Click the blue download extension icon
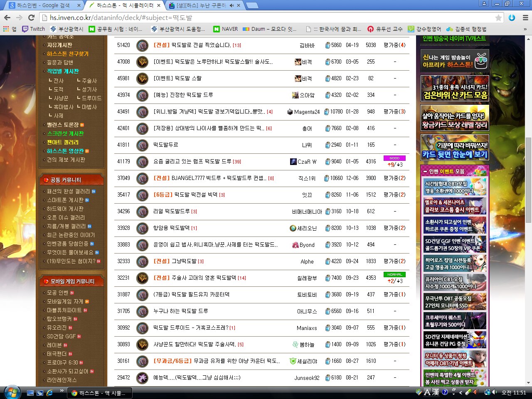 pos(512,17)
